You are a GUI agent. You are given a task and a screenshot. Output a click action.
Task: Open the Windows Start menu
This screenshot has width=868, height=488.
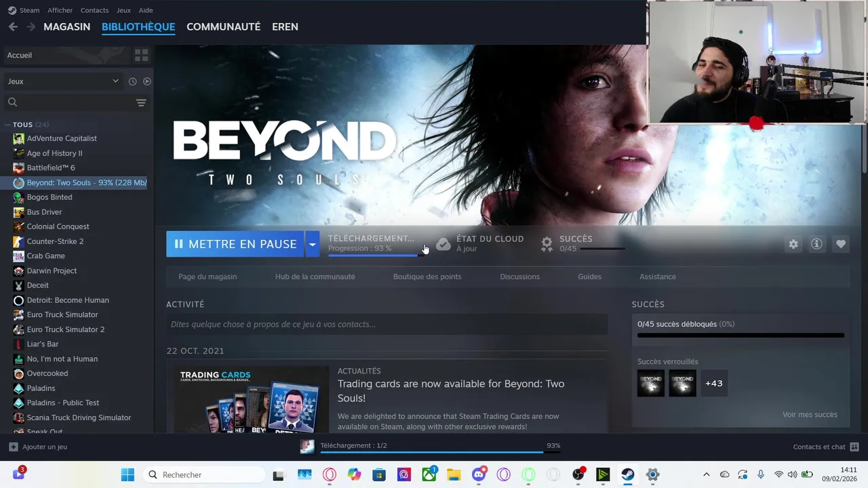(x=127, y=475)
